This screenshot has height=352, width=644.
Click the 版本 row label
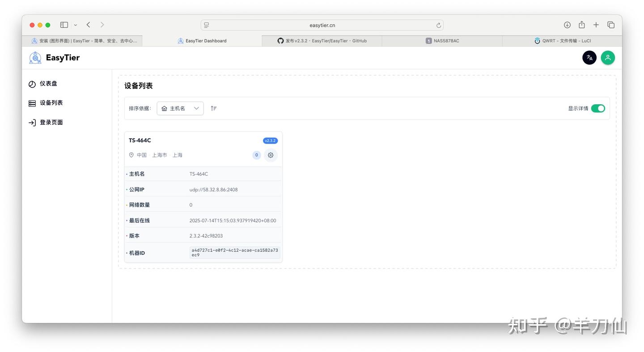(134, 236)
